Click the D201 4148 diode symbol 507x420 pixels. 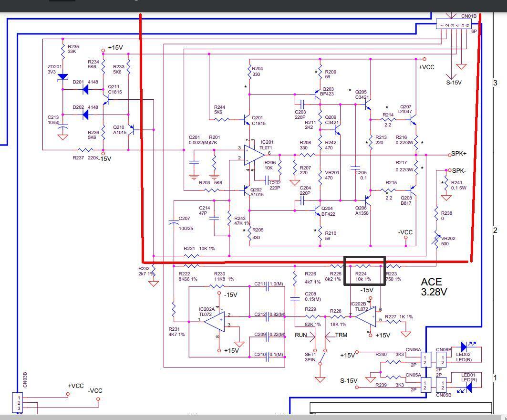point(87,89)
